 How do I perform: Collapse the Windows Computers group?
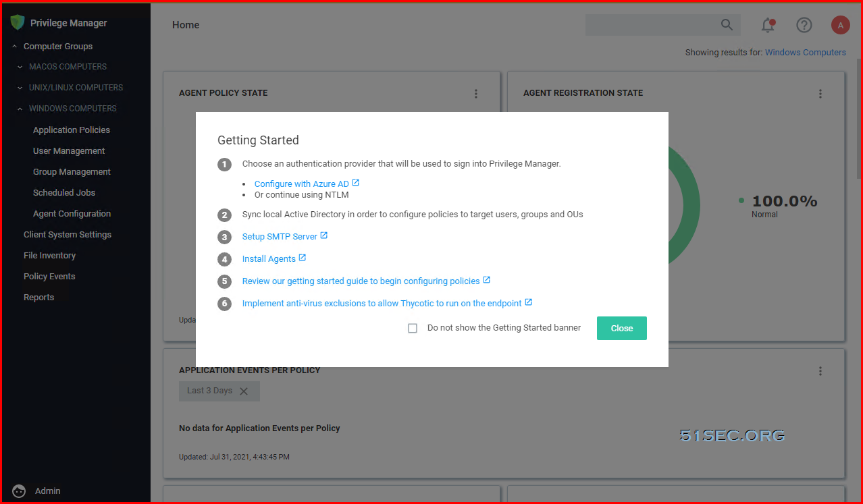pos(20,109)
